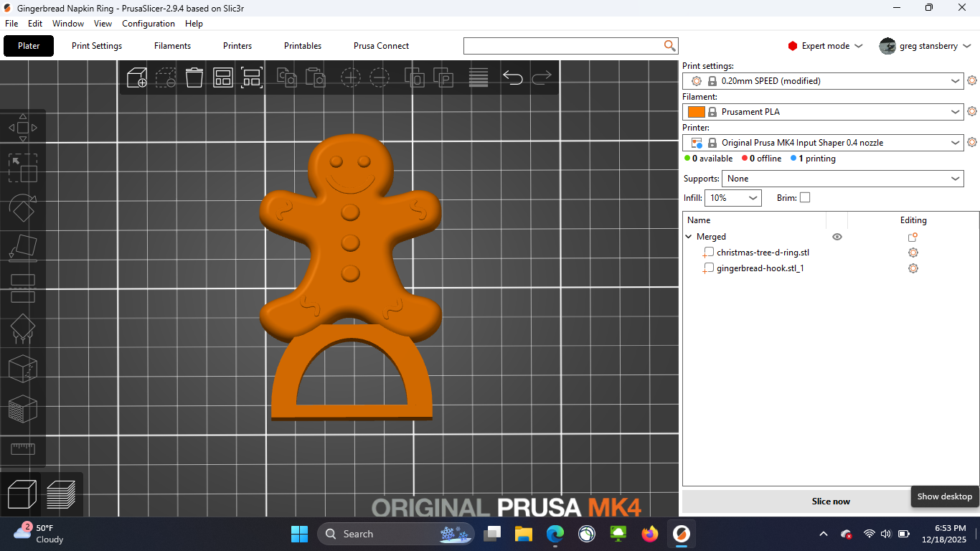Click the Add object toolbar icon

(x=137, y=77)
